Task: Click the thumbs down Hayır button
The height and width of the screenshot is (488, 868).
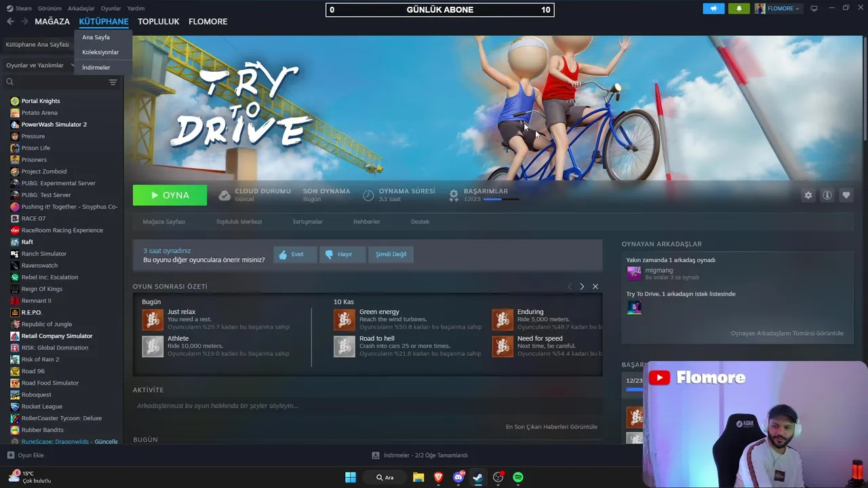Action: [342, 254]
